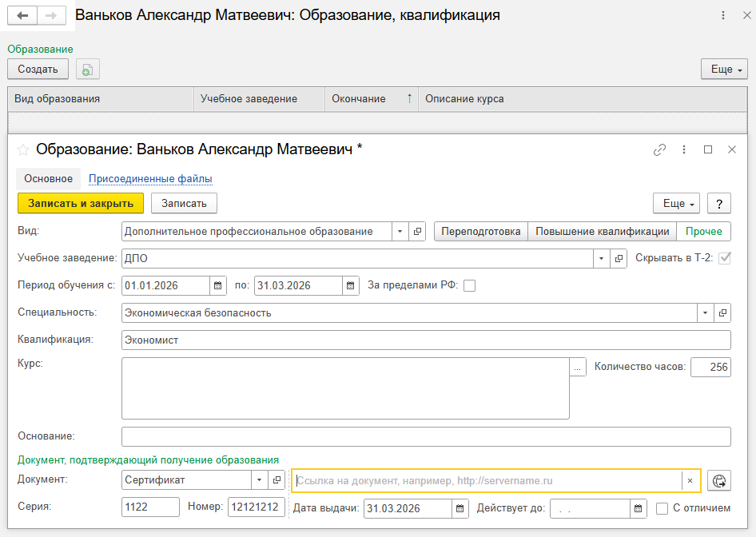The image size is (756, 537).
Task: Enable the За пределами РФ checkbox
Action: tap(469, 285)
